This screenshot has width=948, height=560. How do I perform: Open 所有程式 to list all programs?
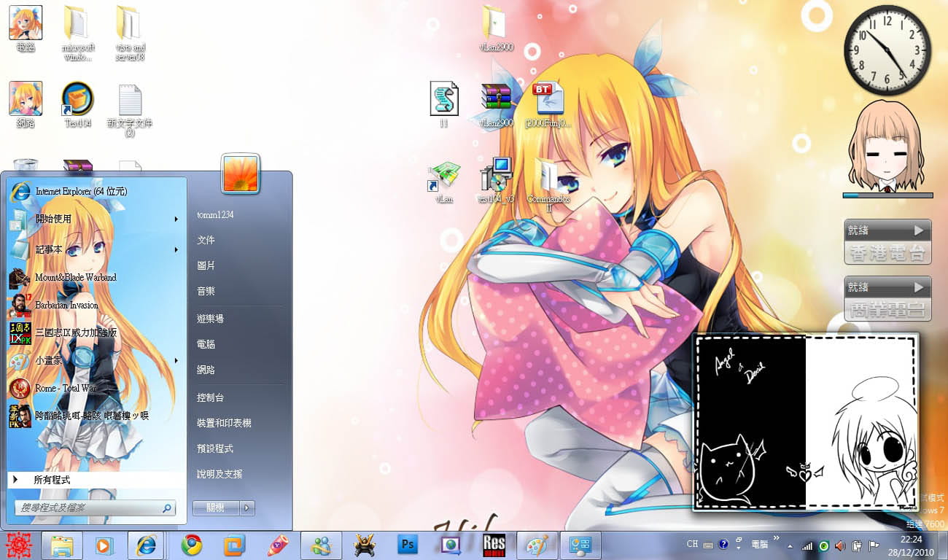point(51,480)
